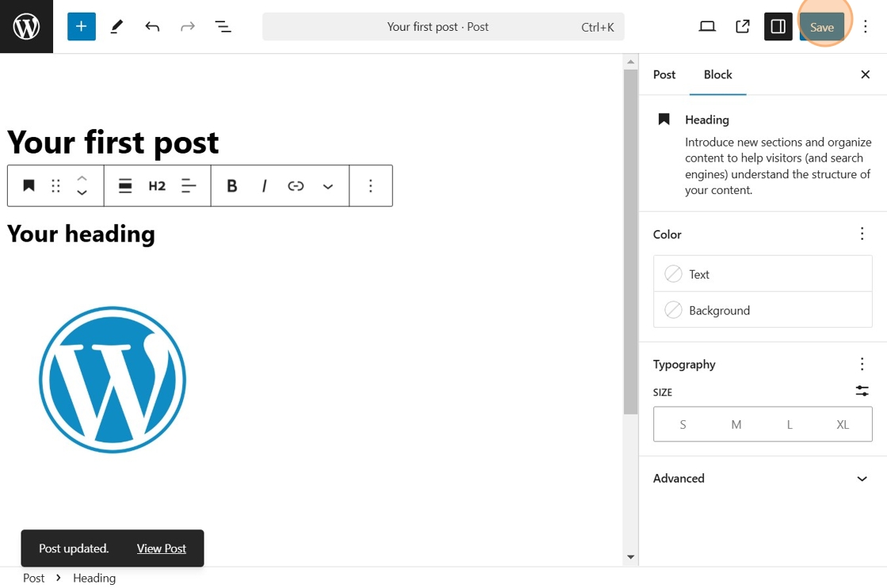Toggle custom font size control
Image resolution: width=887 pixels, height=588 pixels.
(862, 391)
